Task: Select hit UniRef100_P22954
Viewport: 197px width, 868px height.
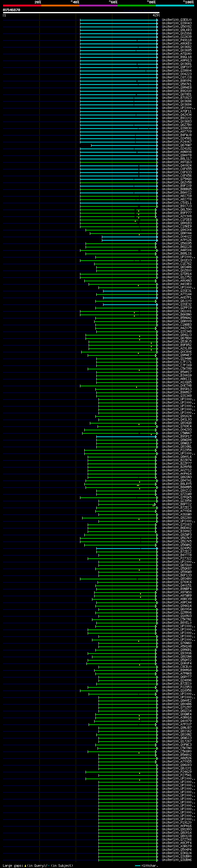Action: pos(176,450)
